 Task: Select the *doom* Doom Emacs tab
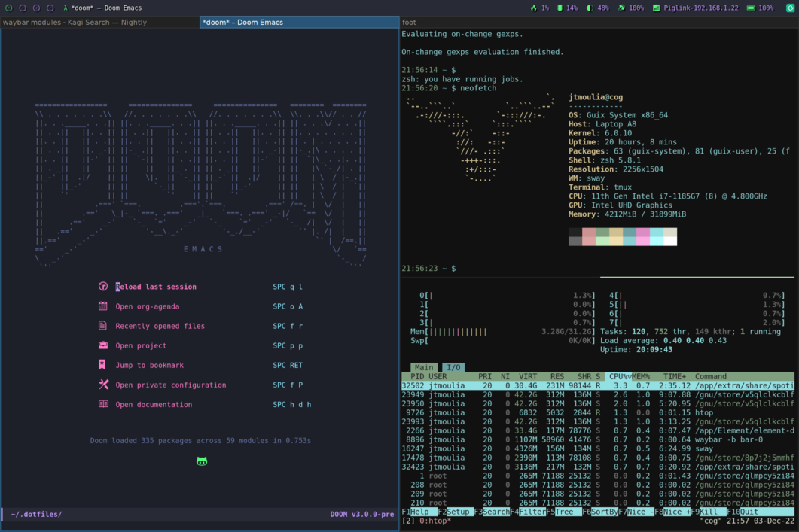(x=300, y=22)
